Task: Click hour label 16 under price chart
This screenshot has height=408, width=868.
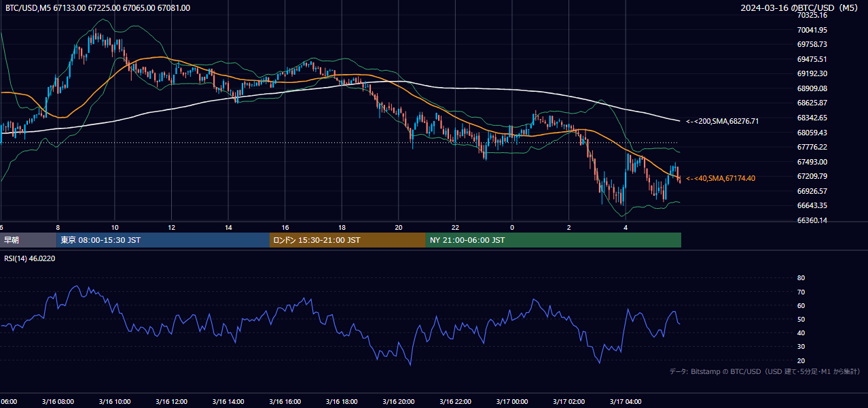Action: [x=285, y=227]
